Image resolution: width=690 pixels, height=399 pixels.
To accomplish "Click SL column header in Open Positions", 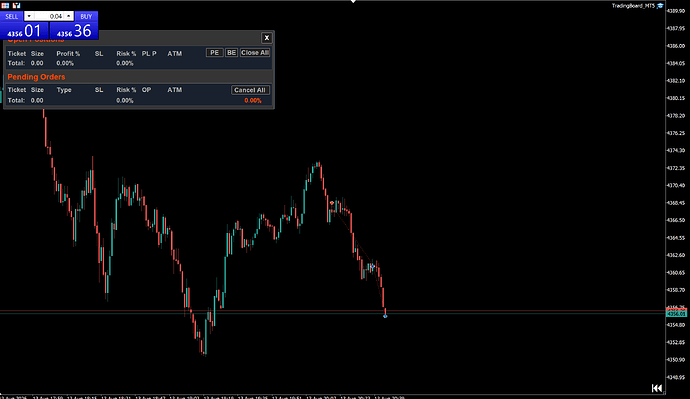I will point(99,54).
